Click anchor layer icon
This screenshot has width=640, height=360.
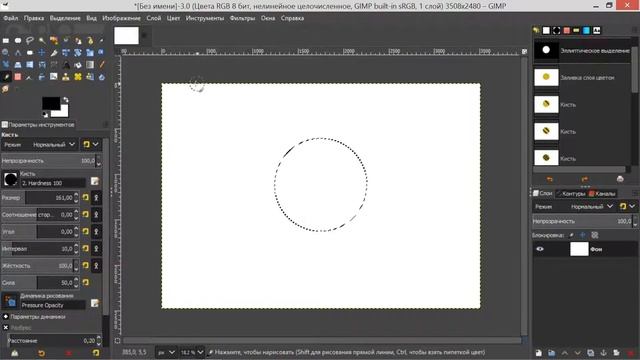click(604, 353)
